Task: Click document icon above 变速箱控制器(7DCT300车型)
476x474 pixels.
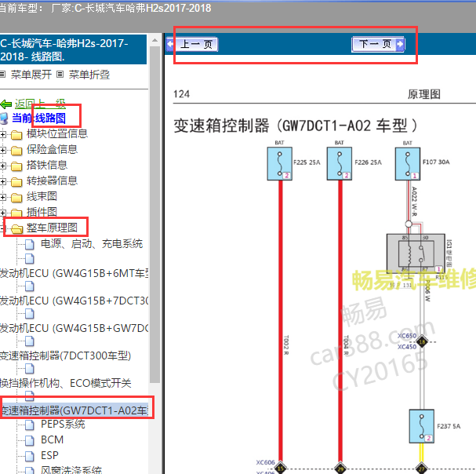Action: pos(30,341)
